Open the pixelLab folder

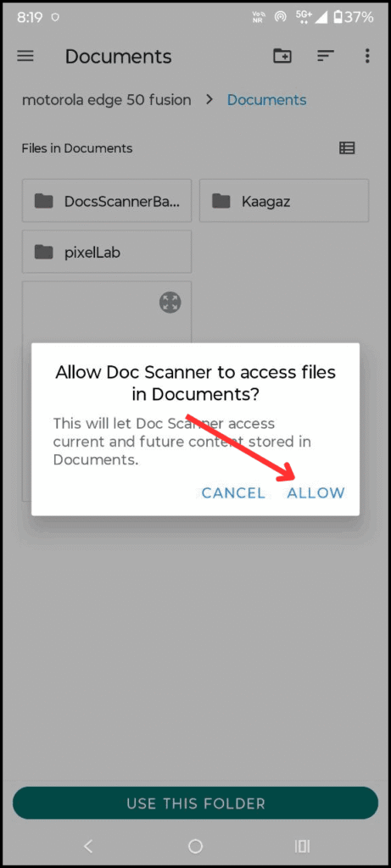click(x=107, y=252)
